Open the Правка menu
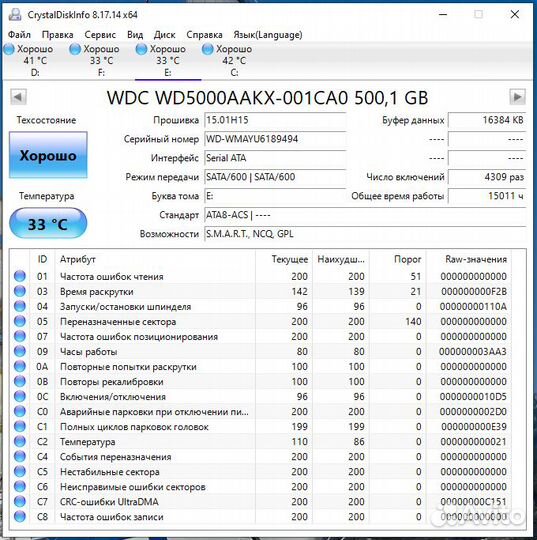 (57, 35)
